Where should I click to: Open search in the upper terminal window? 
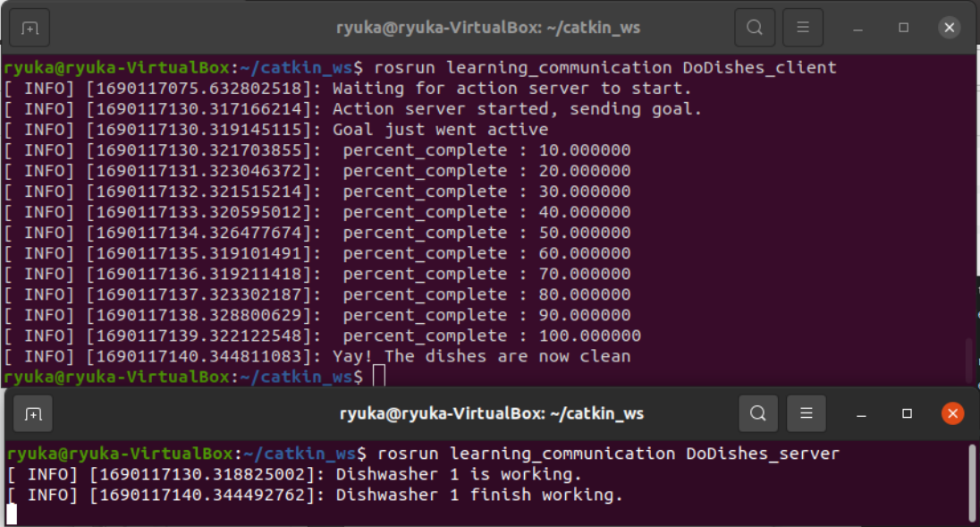tap(755, 28)
